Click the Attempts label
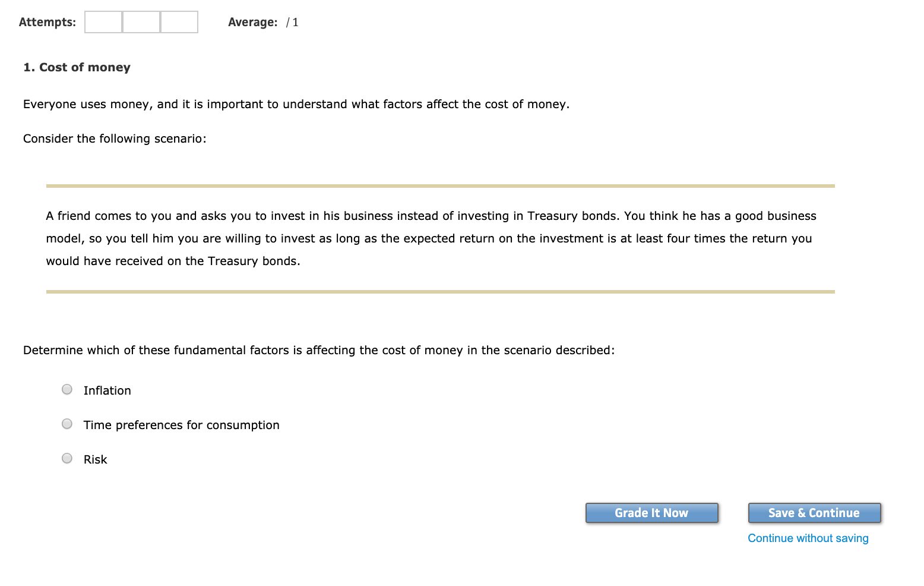Viewport: 924px width, 586px height. tap(47, 21)
